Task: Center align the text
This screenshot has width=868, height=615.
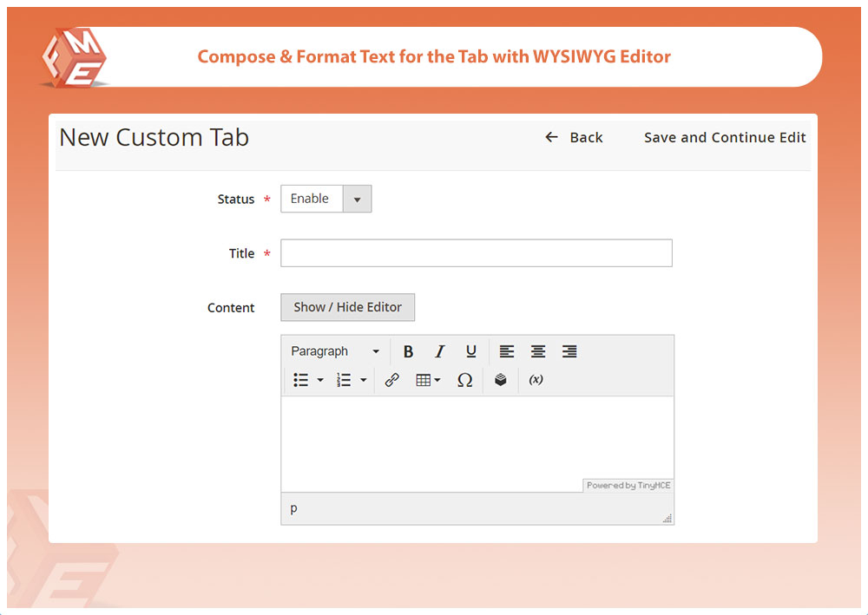Action: click(538, 351)
